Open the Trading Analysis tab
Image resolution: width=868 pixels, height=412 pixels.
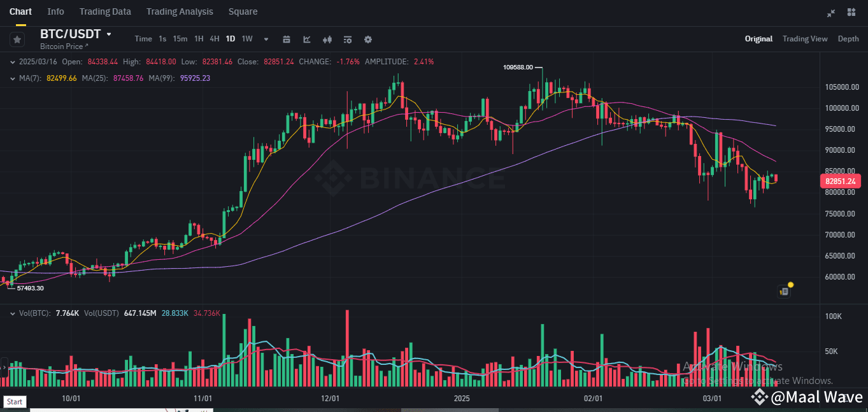(x=180, y=11)
